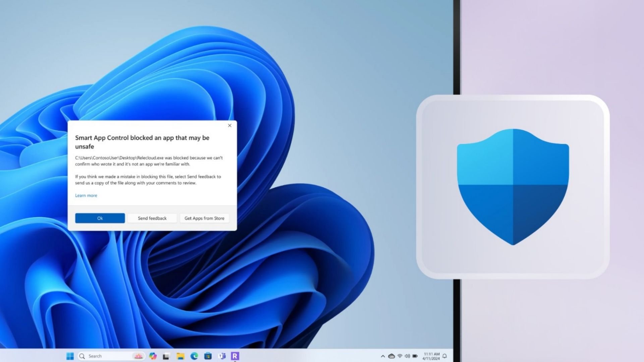Click the volume speaker tray icon

407,356
